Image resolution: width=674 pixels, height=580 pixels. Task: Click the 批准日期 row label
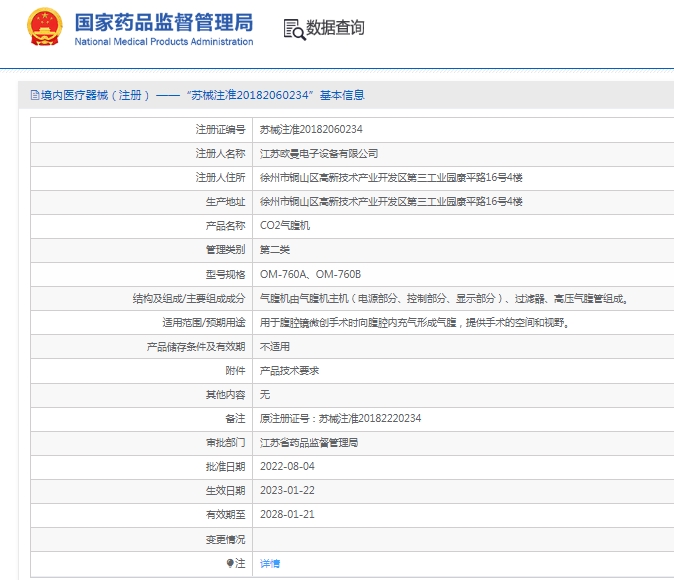(x=226, y=466)
